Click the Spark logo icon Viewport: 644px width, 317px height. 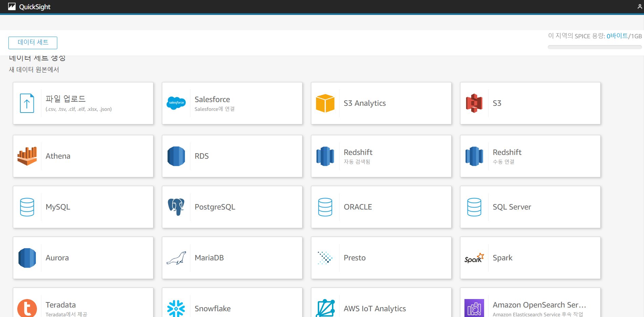(x=474, y=258)
